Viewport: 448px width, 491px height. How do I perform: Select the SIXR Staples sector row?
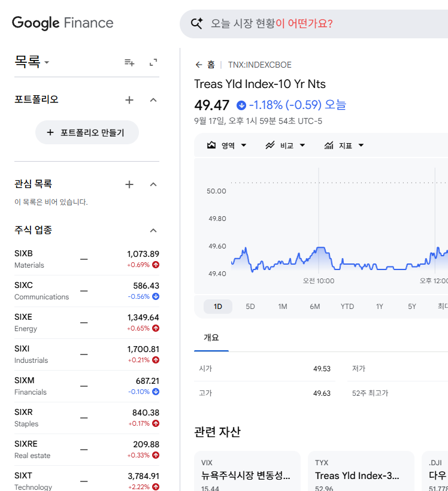pyautogui.click(x=87, y=418)
